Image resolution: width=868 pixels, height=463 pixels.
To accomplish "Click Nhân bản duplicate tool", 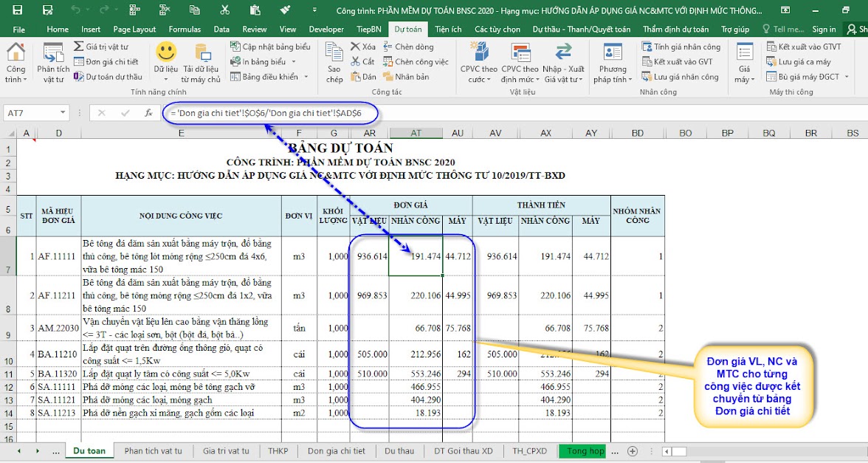I will click(x=406, y=77).
